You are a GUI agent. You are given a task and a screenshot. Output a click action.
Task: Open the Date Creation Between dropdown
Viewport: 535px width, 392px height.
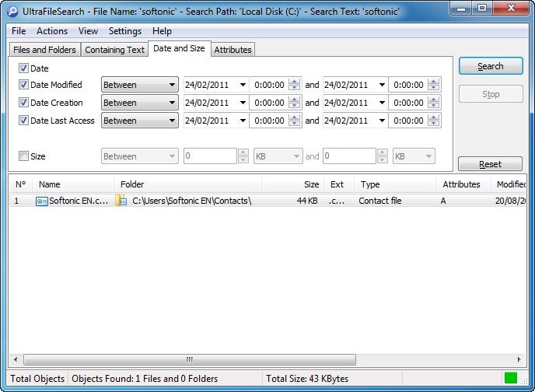[x=139, y=103]
